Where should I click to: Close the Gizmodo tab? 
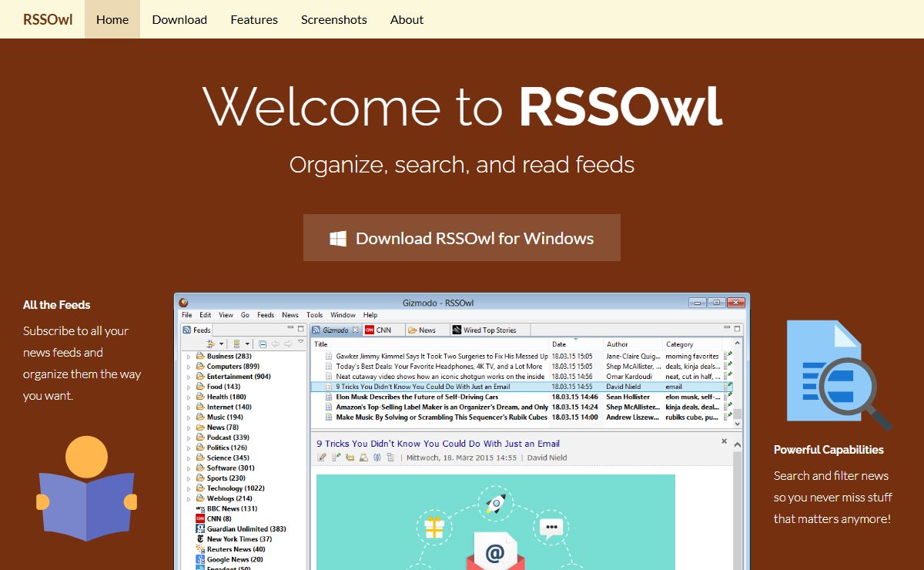[x=355, y=330]
